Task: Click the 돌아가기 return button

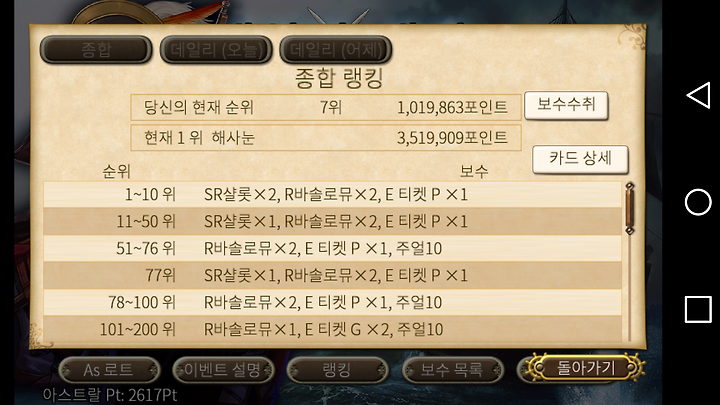Action: [581, 368]
